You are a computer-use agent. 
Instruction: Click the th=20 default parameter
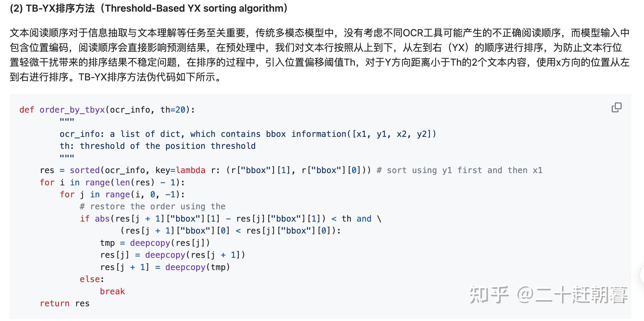pyautogui.click(x=173, y=110)
